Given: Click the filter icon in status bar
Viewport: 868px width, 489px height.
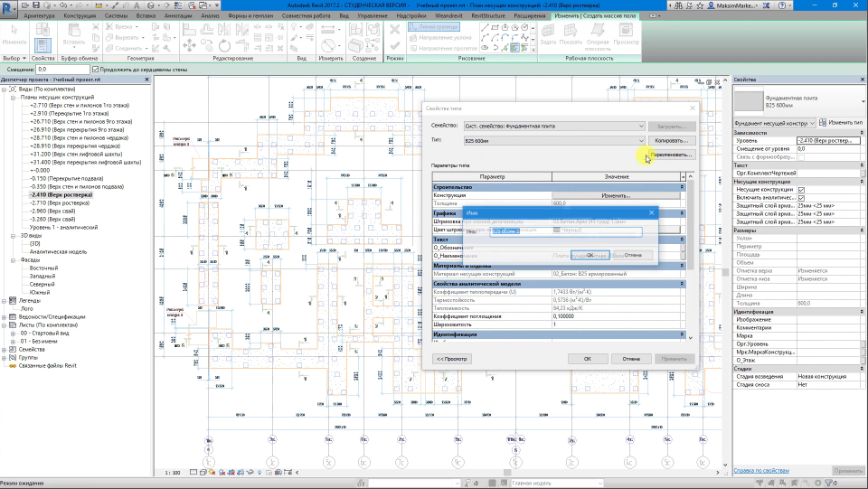Looking at the screenshot, I should [x=830, y=483].
